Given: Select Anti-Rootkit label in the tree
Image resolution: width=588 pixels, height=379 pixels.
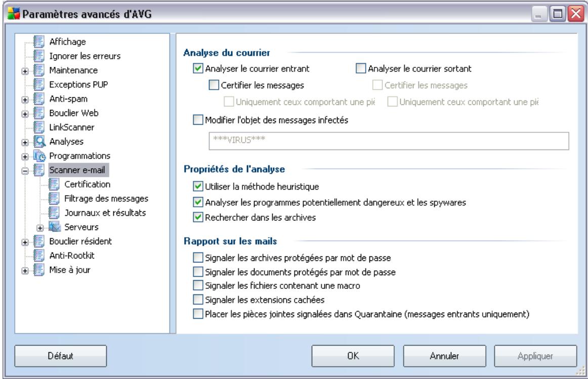Looking at the screenshot, I should click(72, 256).
